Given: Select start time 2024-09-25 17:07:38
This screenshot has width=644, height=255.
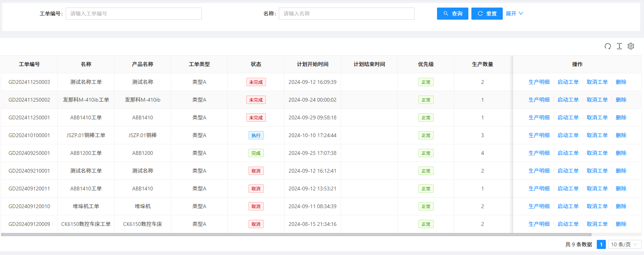Looking at the screenshot, I should coord(313,153).
